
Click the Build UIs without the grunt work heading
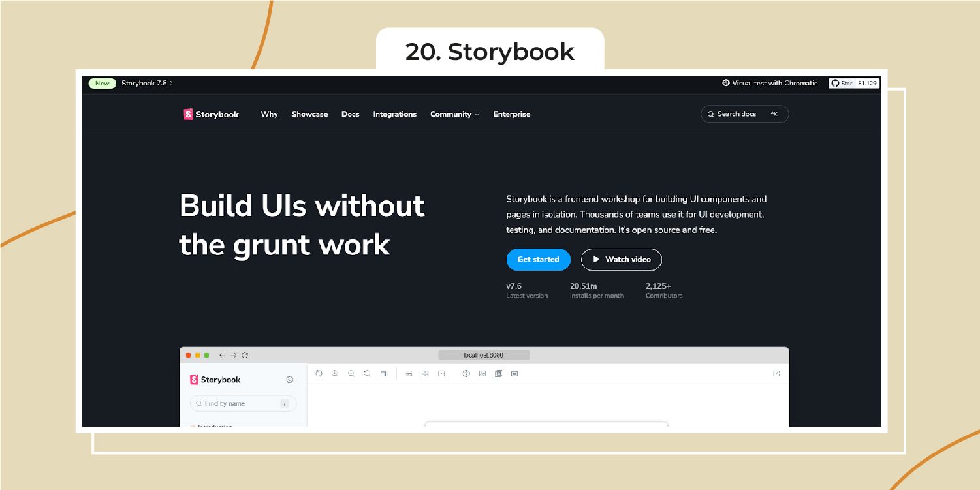pos(302,225)
